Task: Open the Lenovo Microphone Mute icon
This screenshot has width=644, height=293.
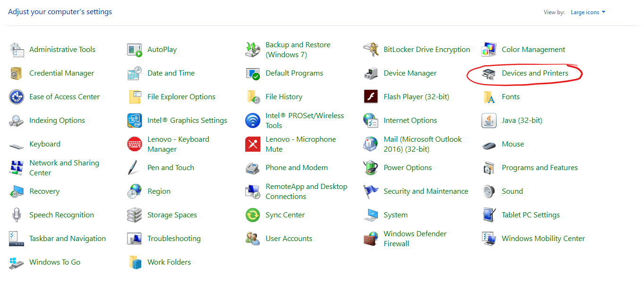Action: click(253, 144)
